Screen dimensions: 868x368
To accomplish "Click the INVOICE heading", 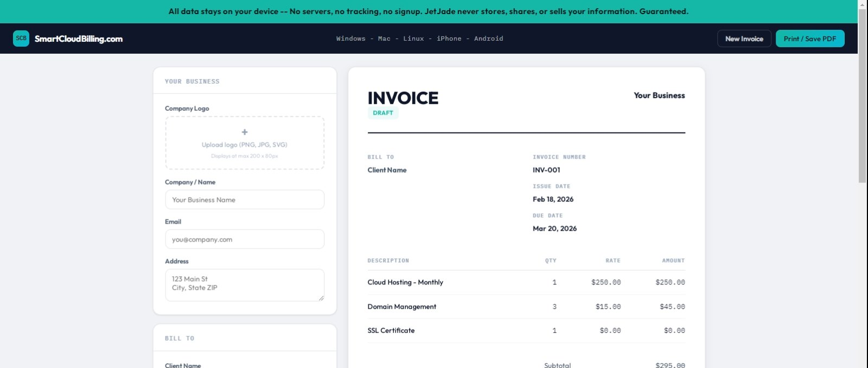I will coord(403,98).
